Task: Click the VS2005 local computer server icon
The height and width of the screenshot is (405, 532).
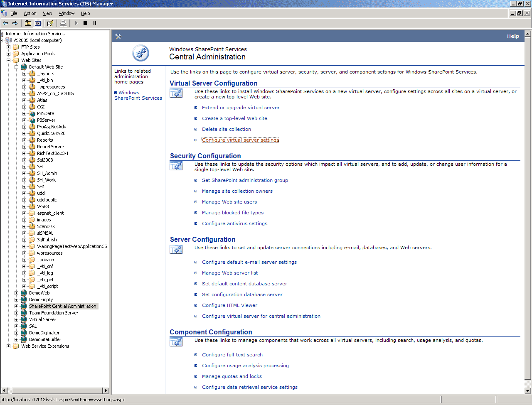Action: (x=8, y=40)
